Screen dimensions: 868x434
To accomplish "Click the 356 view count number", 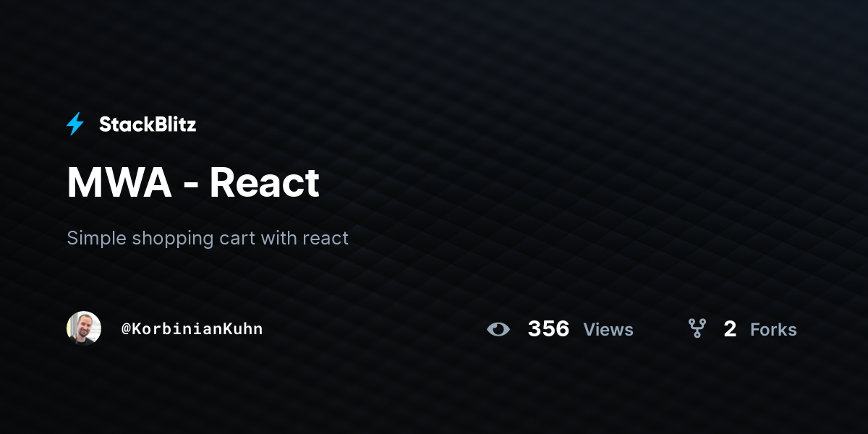I will 548,329.
